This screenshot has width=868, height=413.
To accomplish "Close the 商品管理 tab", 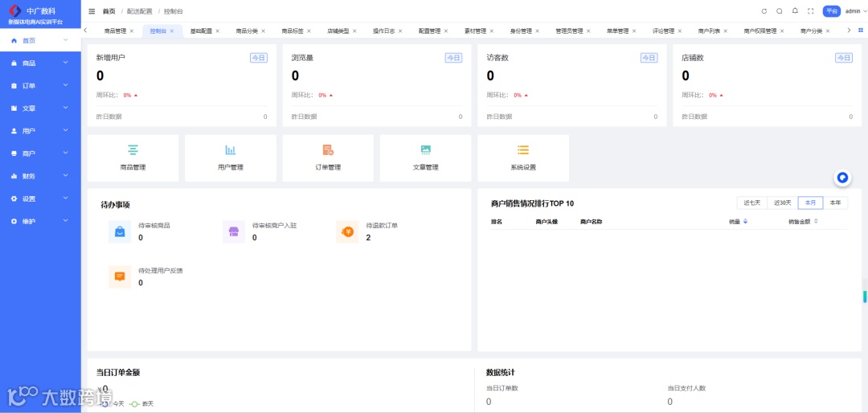I will [x=131, y=31].
